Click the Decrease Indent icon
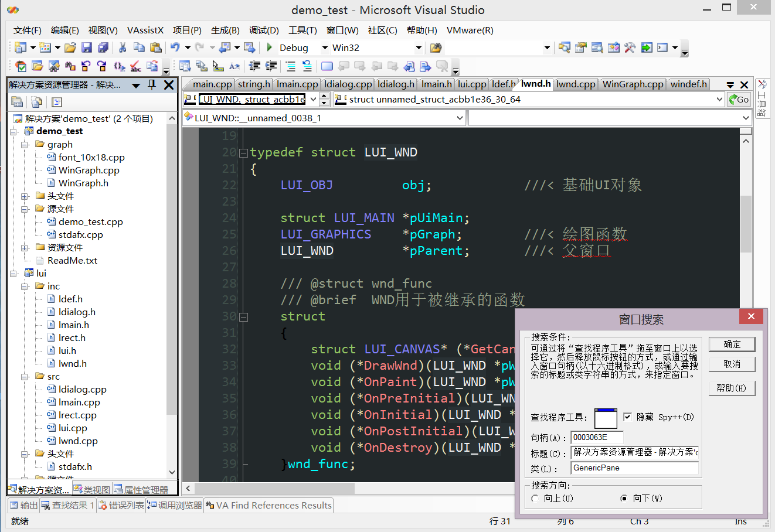 tap(254, 66)
